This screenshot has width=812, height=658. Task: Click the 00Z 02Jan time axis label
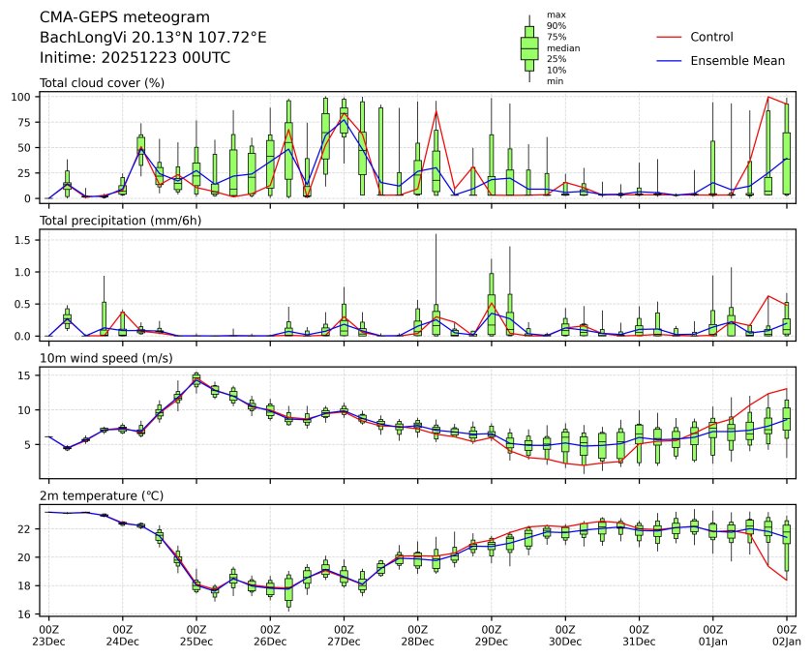(x=787, y=635)
